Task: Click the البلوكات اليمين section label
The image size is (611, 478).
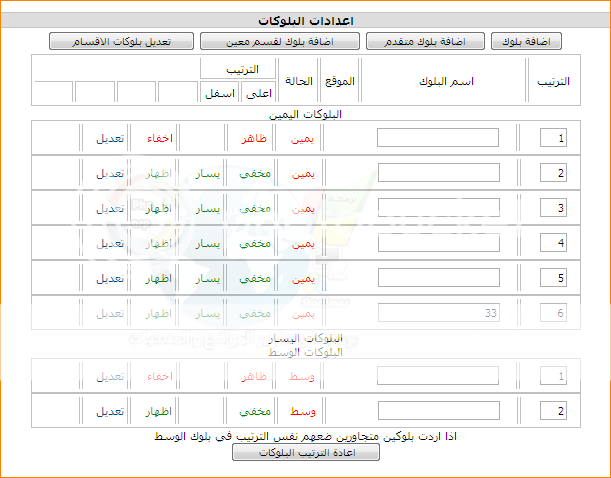Action: pyautogui.click(x=306, y=115)
